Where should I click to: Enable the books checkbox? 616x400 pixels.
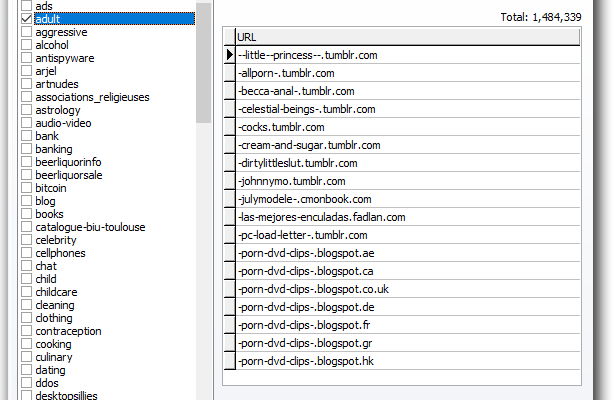click(26, 213)
